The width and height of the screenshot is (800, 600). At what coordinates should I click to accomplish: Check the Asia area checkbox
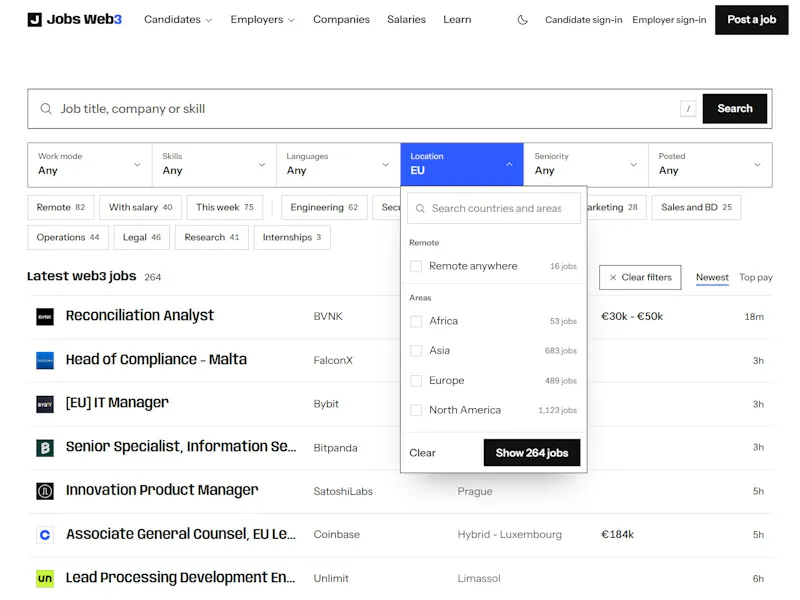[x=416, y=351]
